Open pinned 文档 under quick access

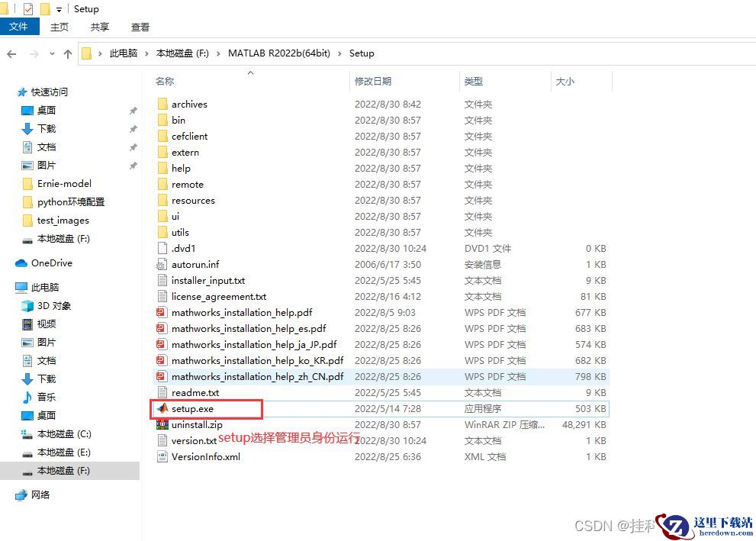coord(47,147)
